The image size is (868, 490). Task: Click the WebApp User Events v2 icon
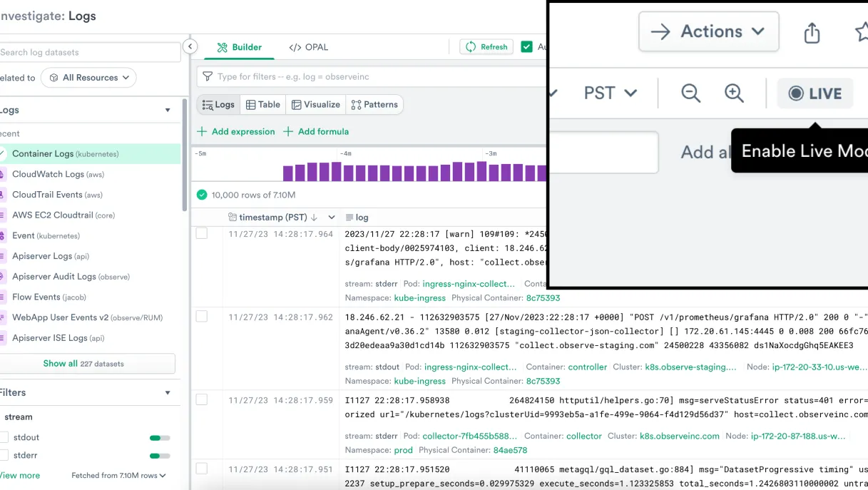pyautogui.click(x=1, y=317)
